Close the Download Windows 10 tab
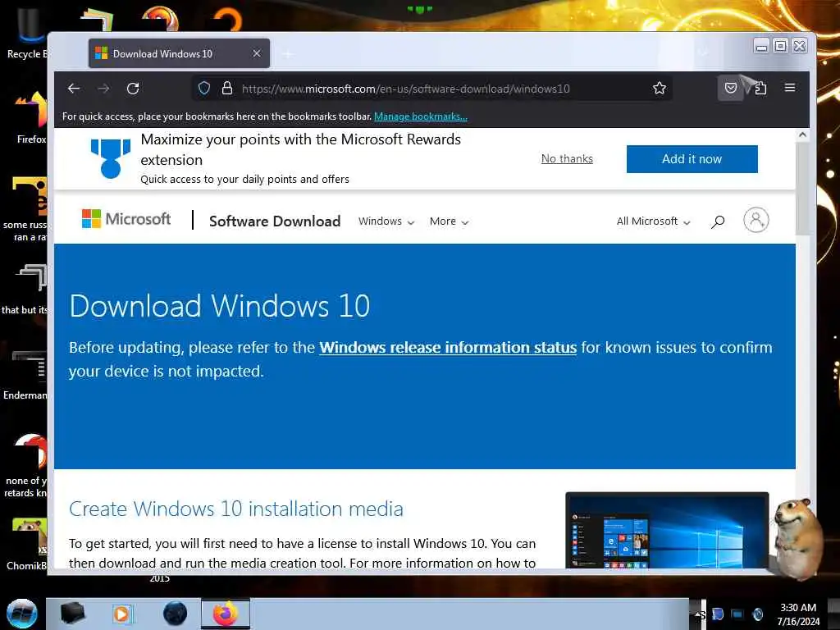 point(257,53)
